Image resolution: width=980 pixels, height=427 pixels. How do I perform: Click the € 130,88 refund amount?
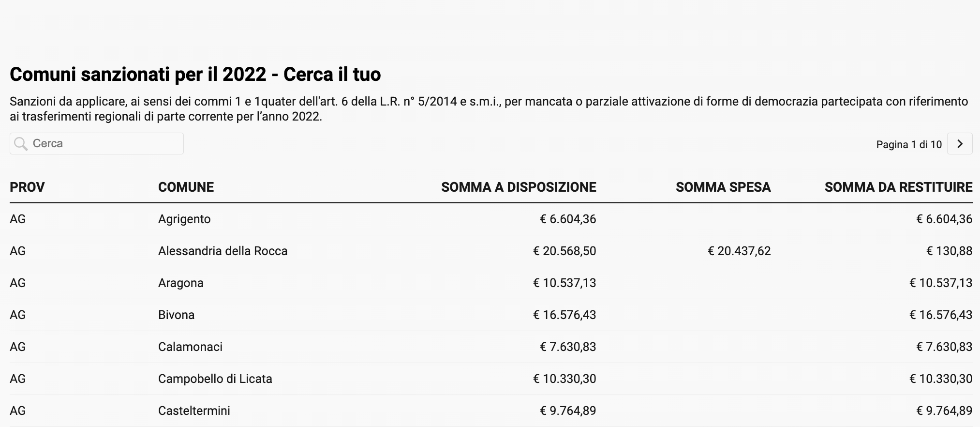(949, 251)
